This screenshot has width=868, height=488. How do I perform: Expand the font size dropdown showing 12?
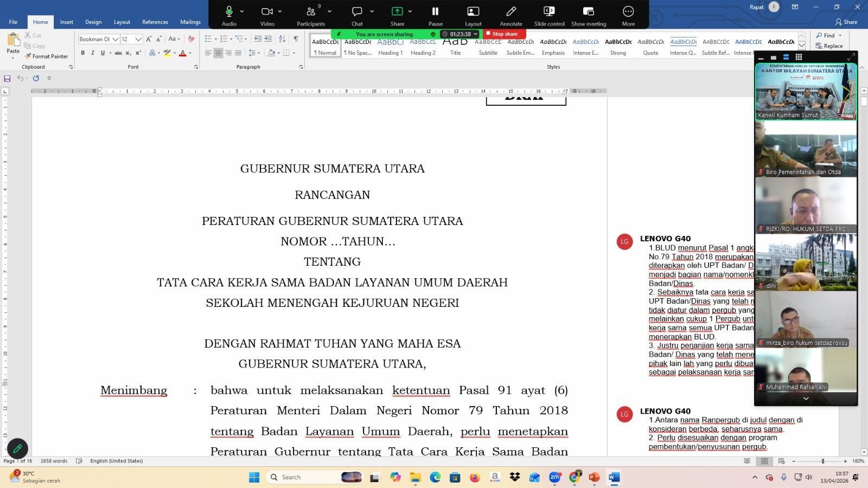pos(138,39)
